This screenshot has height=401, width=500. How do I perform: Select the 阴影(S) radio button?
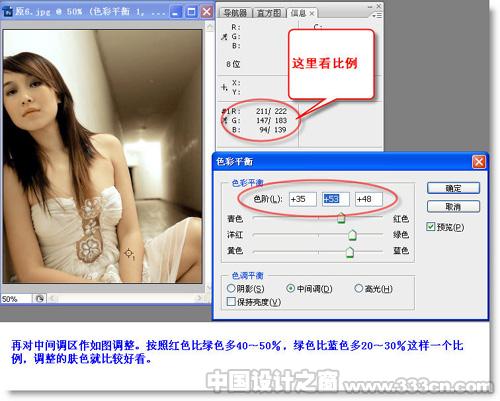tap(231, 288)
